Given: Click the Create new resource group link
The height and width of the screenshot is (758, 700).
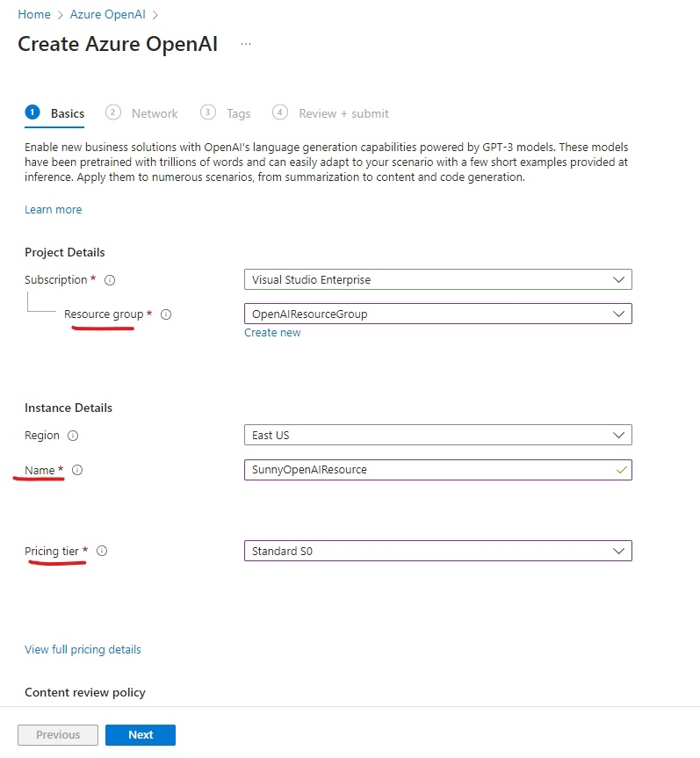Looking at the screenshot, I should pyautogui.click(x=272, y=333).
